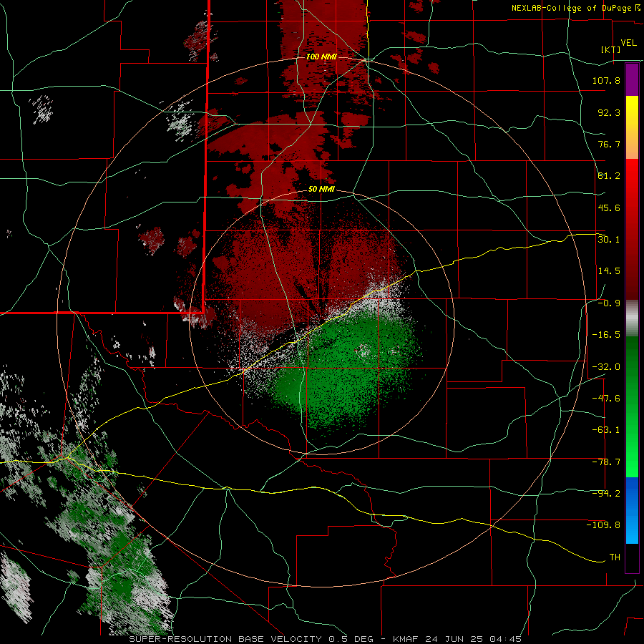Click the -16.5 velocity scale value
The image size is (644, 644).
click(x=606, y=335)
